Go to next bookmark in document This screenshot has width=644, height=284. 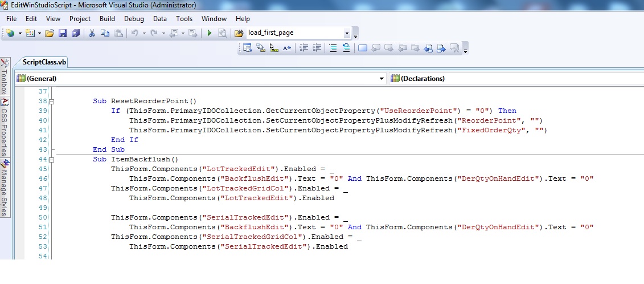point(441,48)
